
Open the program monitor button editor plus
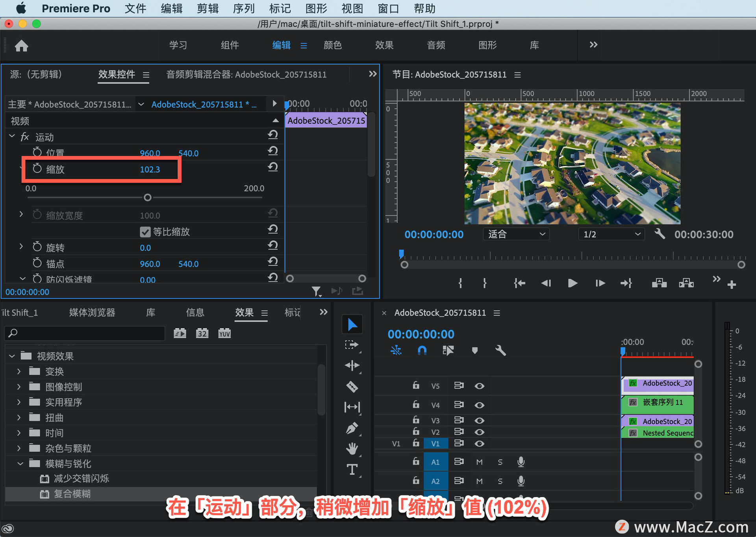(732, 284)
